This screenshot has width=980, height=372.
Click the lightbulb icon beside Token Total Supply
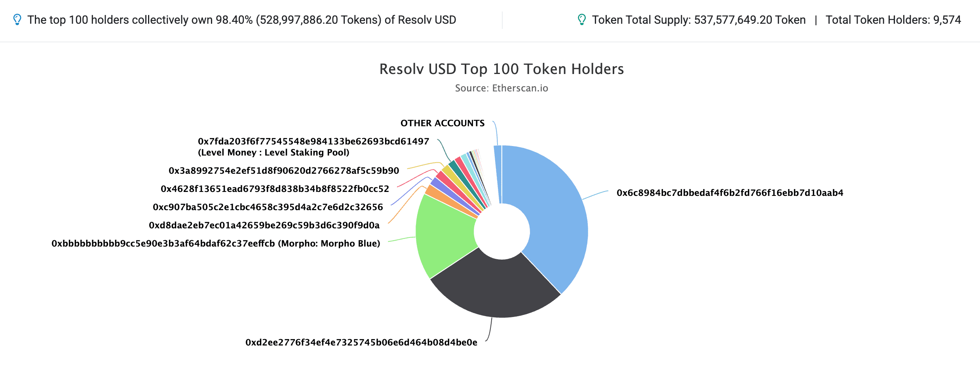click(581, 20)
